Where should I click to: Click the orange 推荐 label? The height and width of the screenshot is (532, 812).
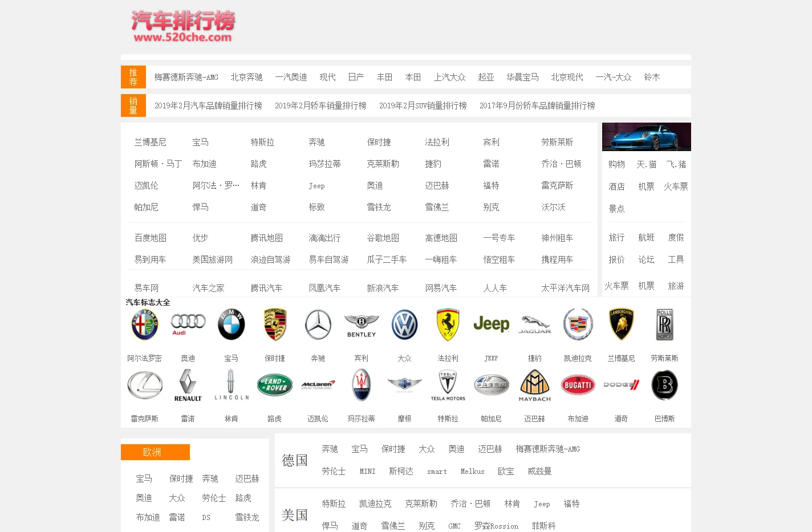click(x=133, y=77)
